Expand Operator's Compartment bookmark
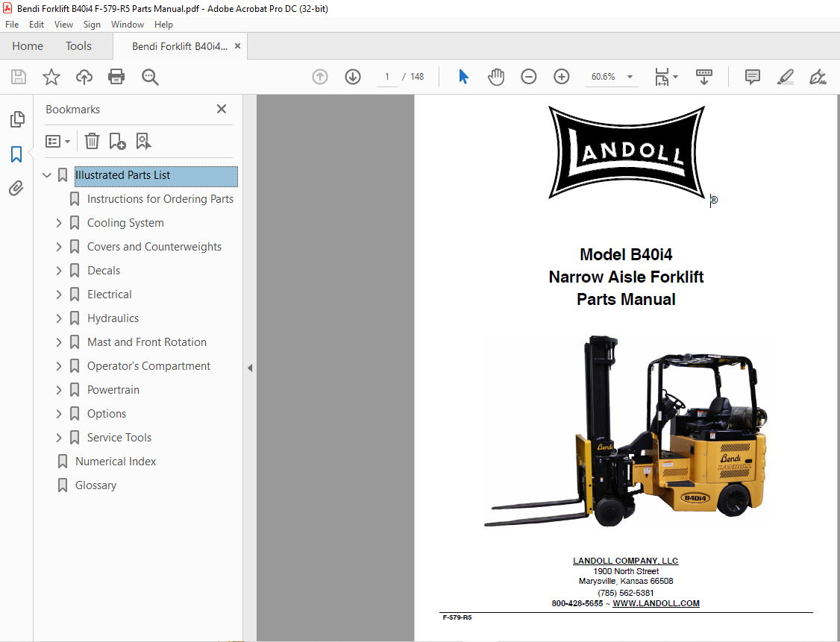Viewport: 840px width, 642px height. [58, 366]
